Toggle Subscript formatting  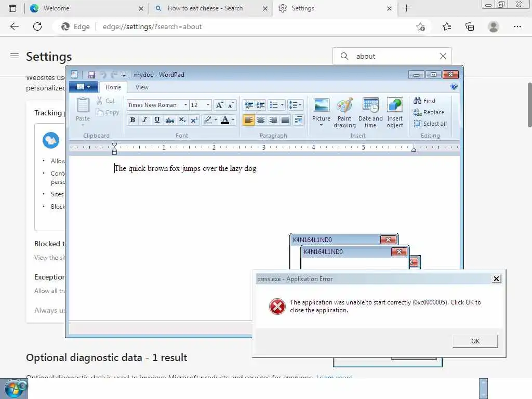point(182,120)
